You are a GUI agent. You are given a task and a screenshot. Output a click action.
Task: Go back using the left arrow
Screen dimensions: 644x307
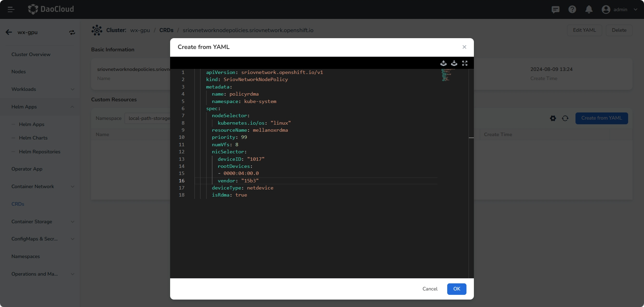[9, 32]
